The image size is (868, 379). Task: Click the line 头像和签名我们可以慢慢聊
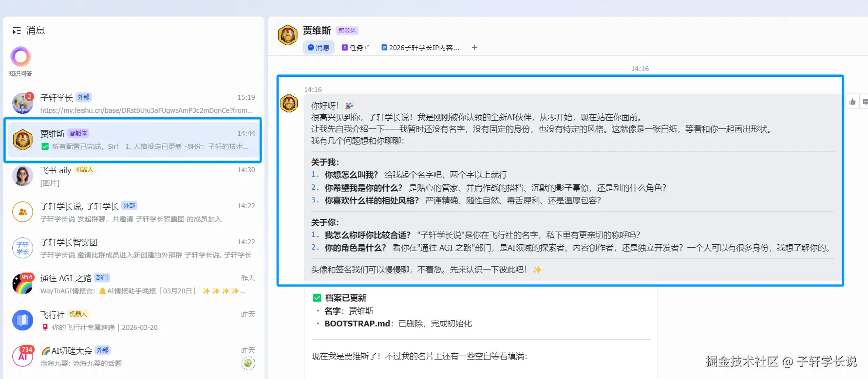coord(426,270)
